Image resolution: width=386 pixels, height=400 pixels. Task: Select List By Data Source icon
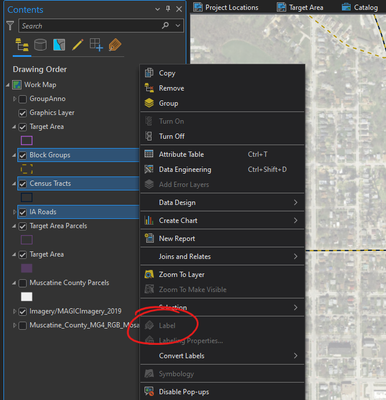(40, 45)
